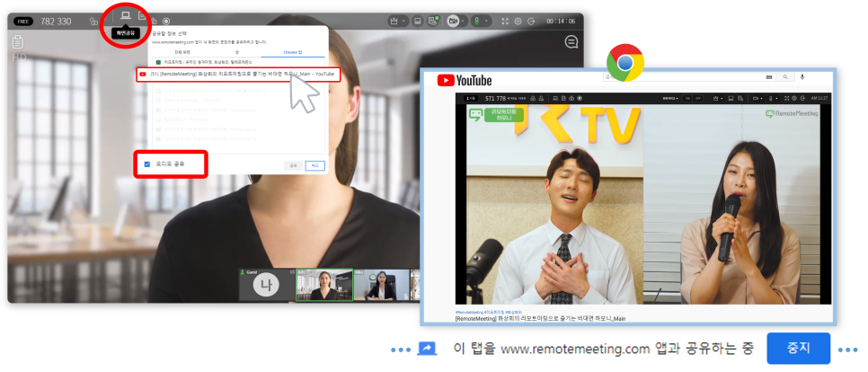
Task: Click the layout view icon after crown
Action: [418, 21]
